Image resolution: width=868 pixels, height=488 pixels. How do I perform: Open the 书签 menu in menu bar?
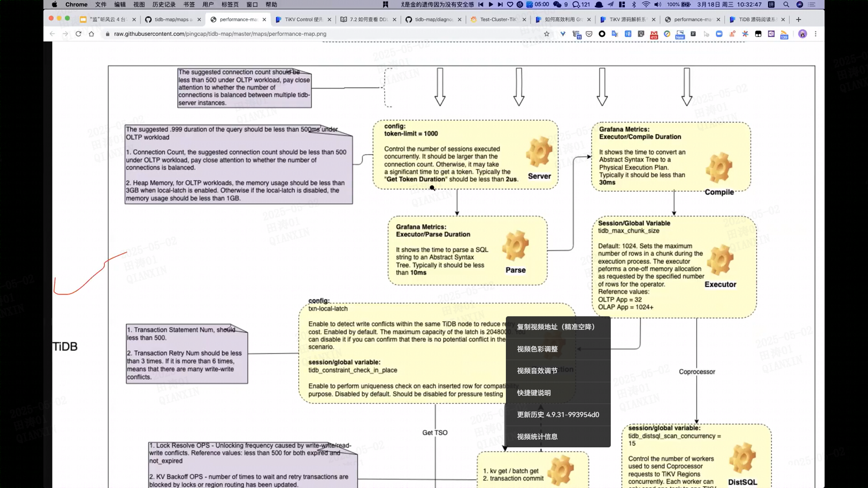(x=189, y=5)
